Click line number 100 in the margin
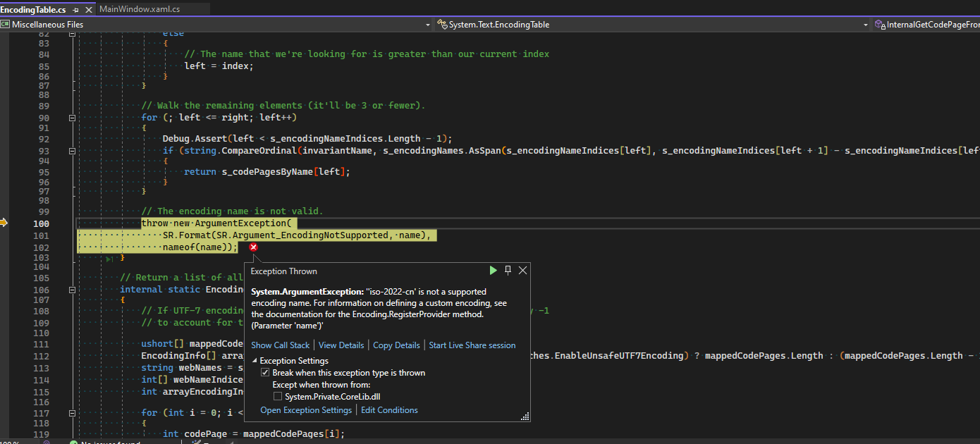This screenshot has width=980, height=444. (41, 223)
